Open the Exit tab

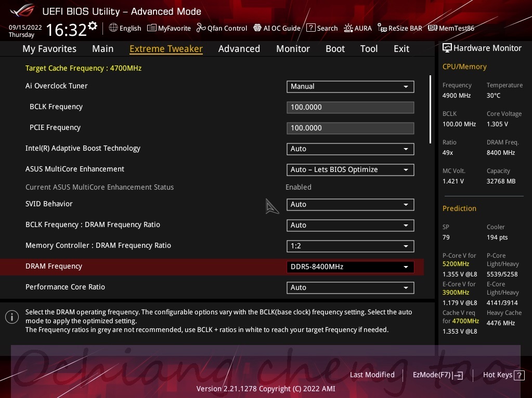pos(401,49)
